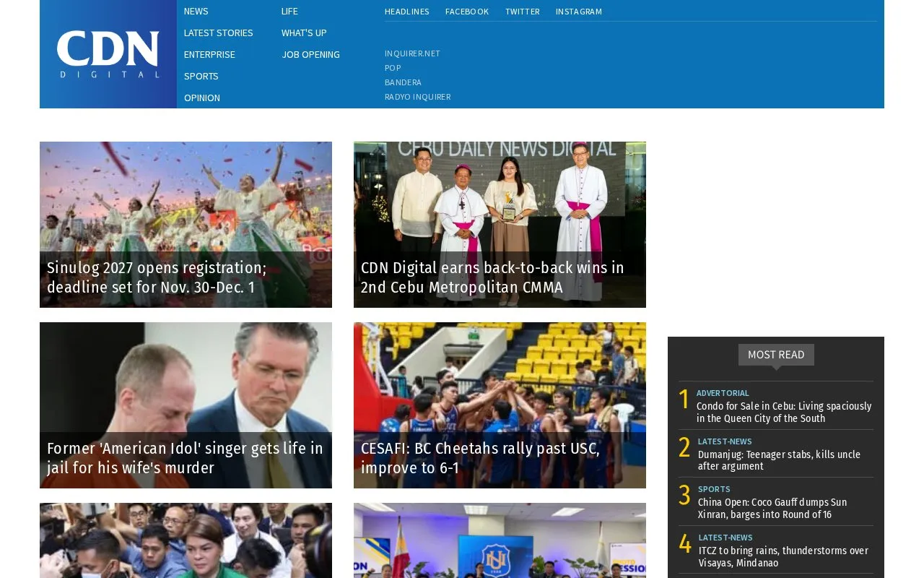Viewport: 924px width, 578px height.
Task: Select Sports in the navigation
Action: pyautogui.click(x=201, y=77)
